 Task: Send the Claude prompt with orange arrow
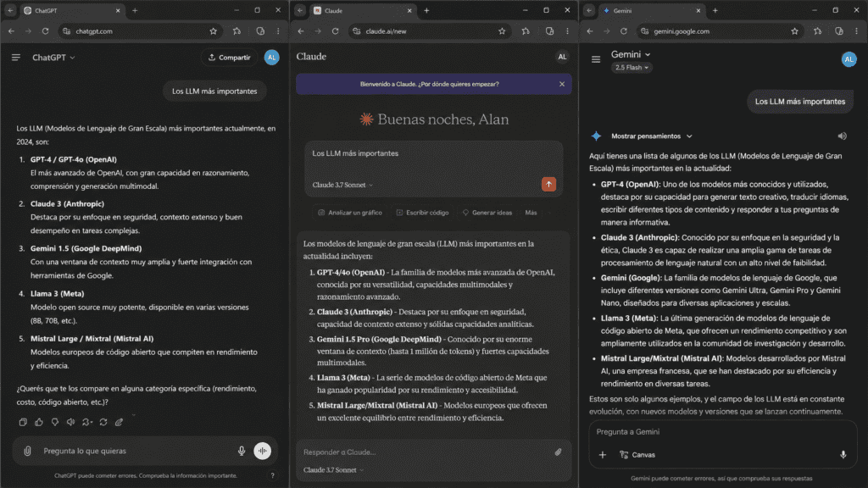click(548, 184)
